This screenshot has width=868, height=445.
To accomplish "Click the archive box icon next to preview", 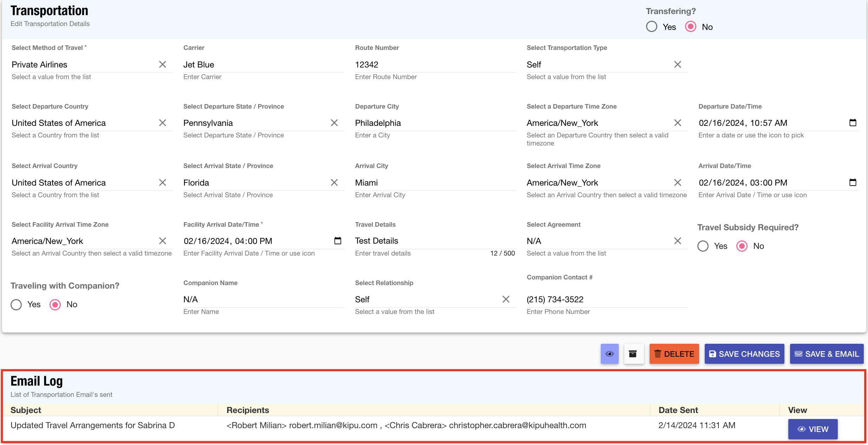I will [633, 354].
